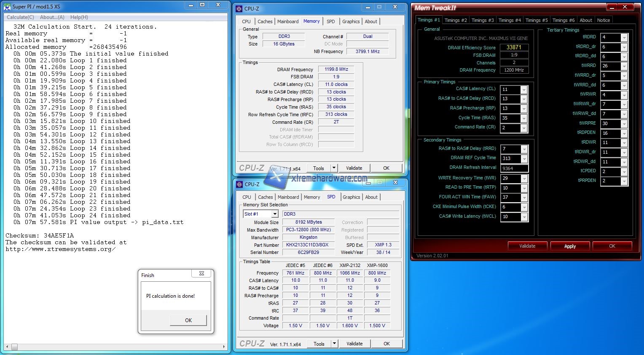Open the Calculate(C) menu in Super PI

(x=20, y=17)
